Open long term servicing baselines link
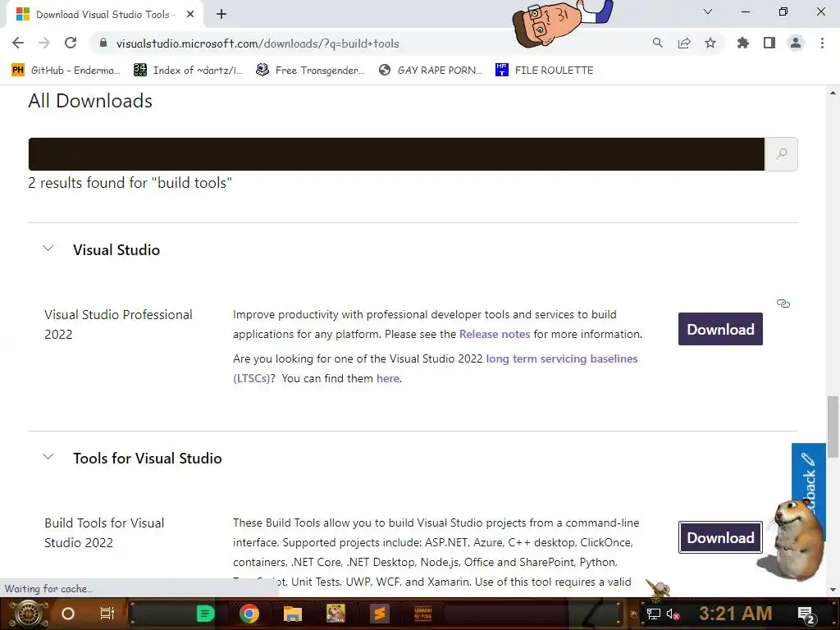840x630 pixels. (561, 359)
